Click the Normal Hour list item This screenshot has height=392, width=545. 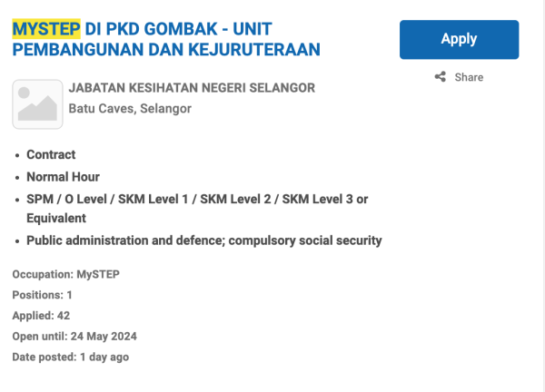tap(63, 177)
